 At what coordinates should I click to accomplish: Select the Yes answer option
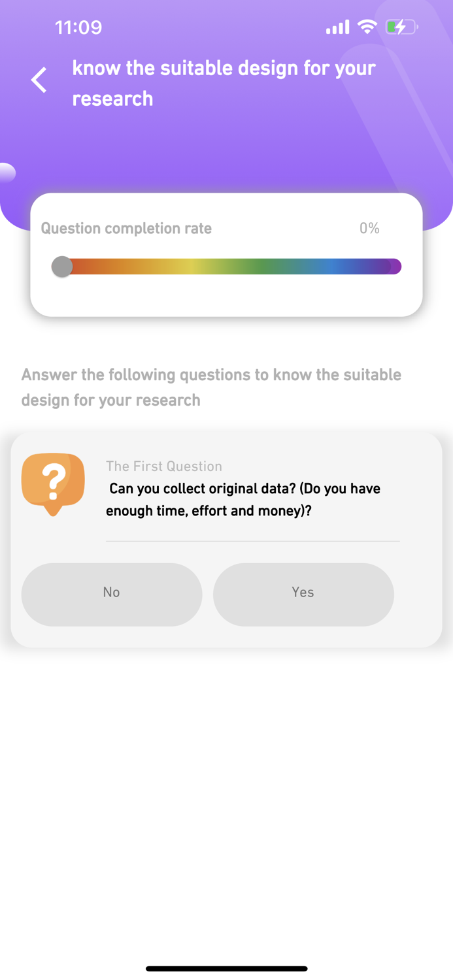click(303, 593)
